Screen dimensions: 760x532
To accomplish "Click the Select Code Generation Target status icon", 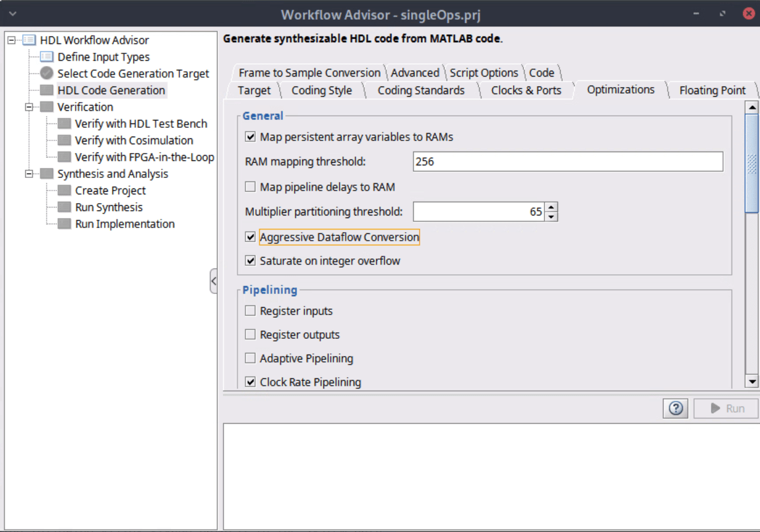I will (47, 74).
